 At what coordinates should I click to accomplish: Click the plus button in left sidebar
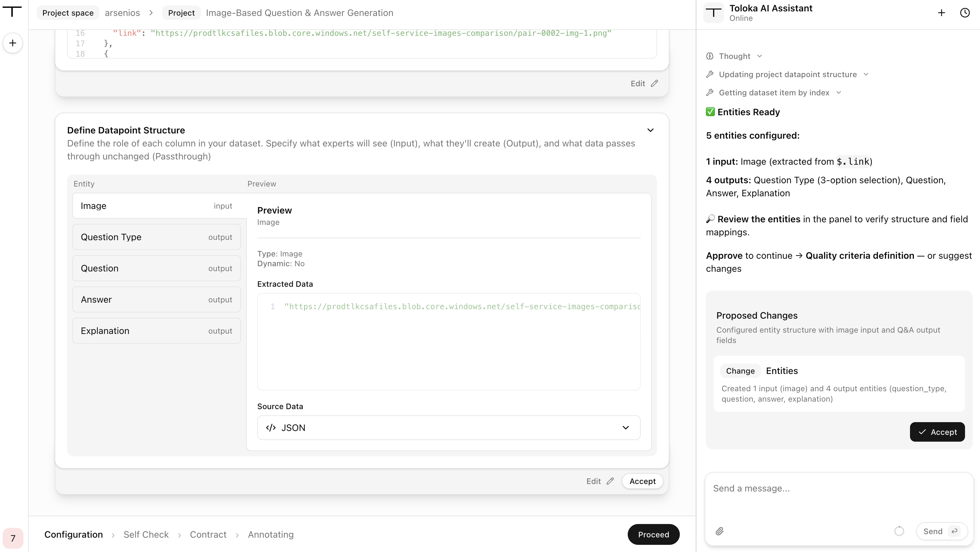point(13,43)
